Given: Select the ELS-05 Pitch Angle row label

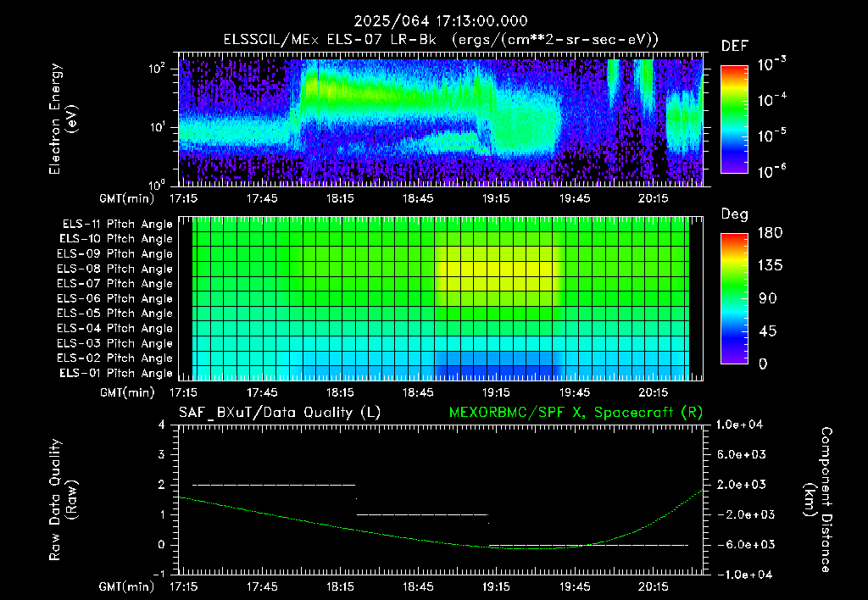Looking at the screenshot, I should [x=115, y=314].
